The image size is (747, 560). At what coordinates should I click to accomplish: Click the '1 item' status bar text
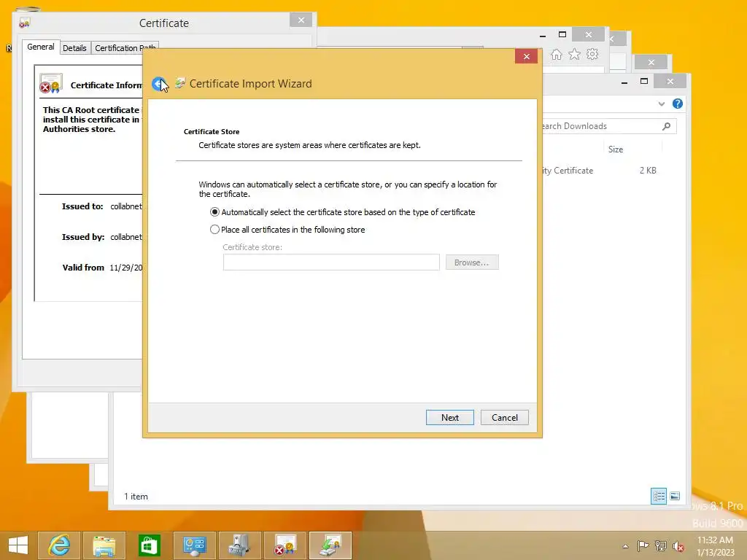click(136, 496)
